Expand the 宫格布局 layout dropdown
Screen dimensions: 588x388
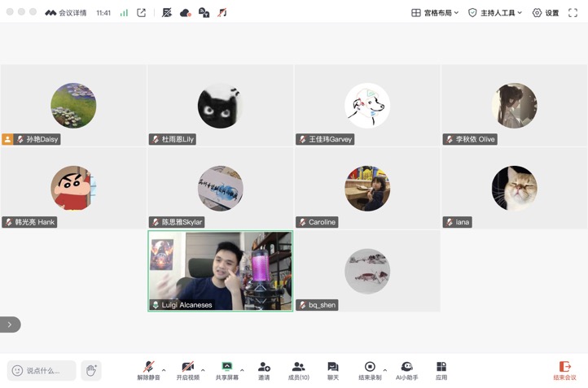click(x=435, y=13)
